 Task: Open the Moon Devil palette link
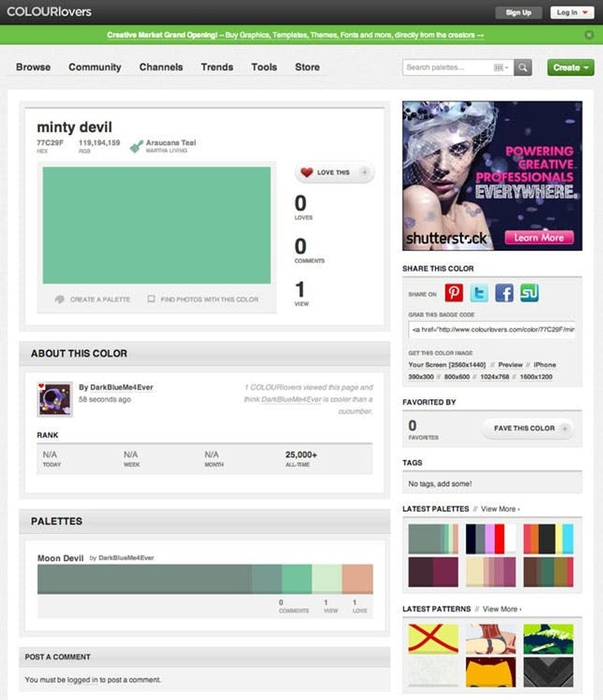click(60, 558)
